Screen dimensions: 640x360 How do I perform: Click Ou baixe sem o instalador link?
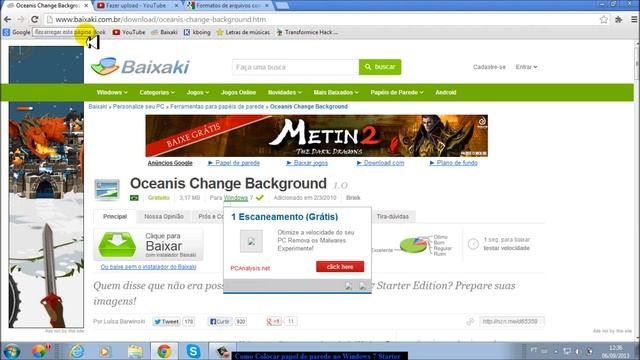tap(149, 267)
